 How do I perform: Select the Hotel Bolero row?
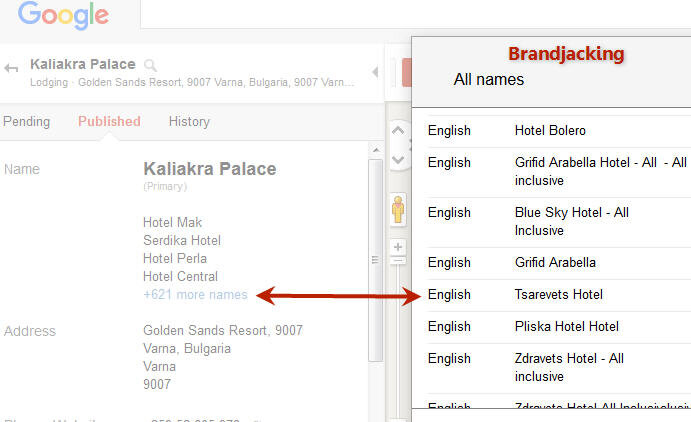pos(558,131)
